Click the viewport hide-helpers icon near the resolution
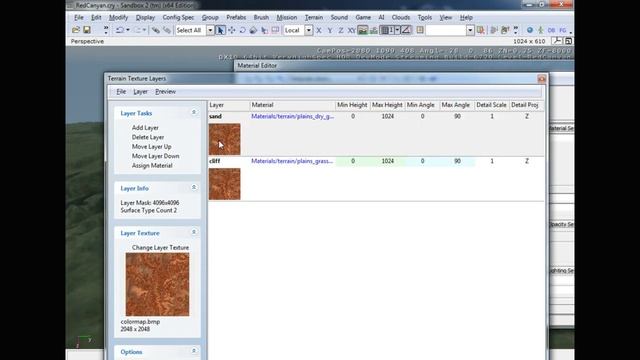Viewport: 640px width, 360px height. (557, 41)
